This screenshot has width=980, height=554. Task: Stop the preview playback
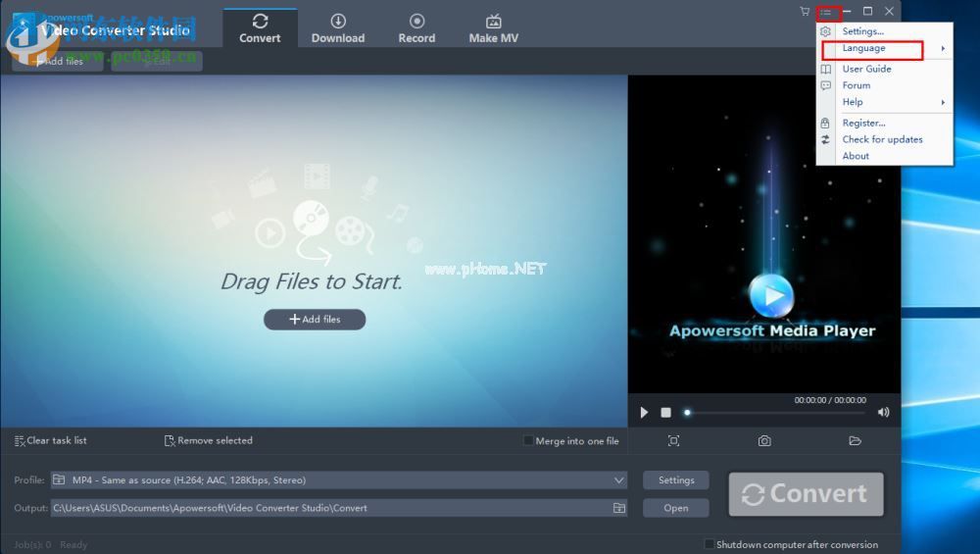pos(665,412)
